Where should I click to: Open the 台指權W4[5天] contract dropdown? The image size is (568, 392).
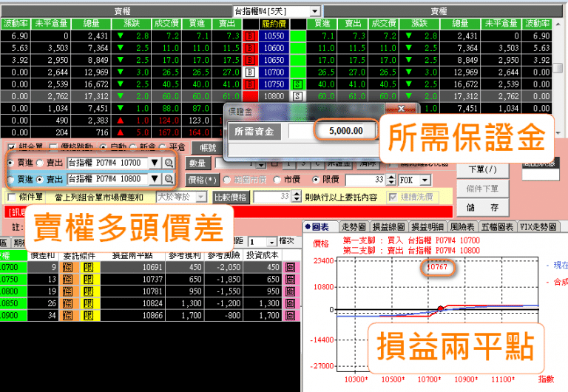(x=316, y=11)
